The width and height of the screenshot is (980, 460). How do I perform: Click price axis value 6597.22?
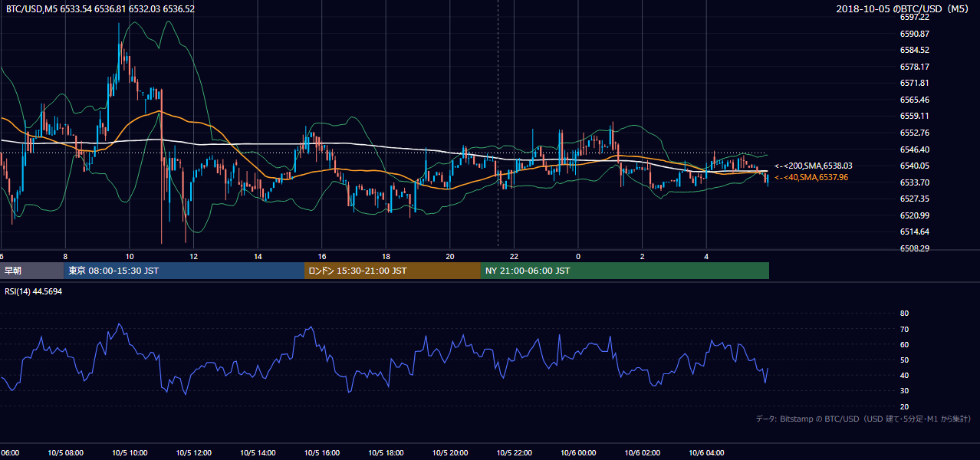[x=915, y=17]
